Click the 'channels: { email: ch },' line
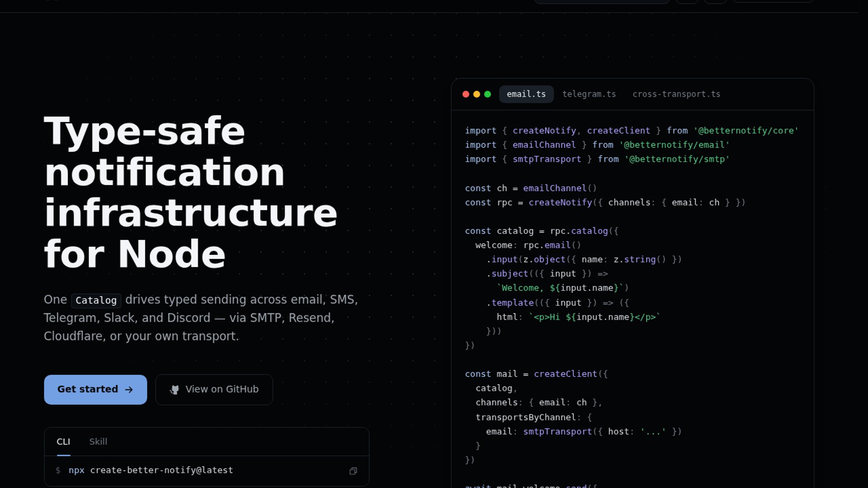The width and height of the screenshot is (868, 488). (x=538, y=403)
